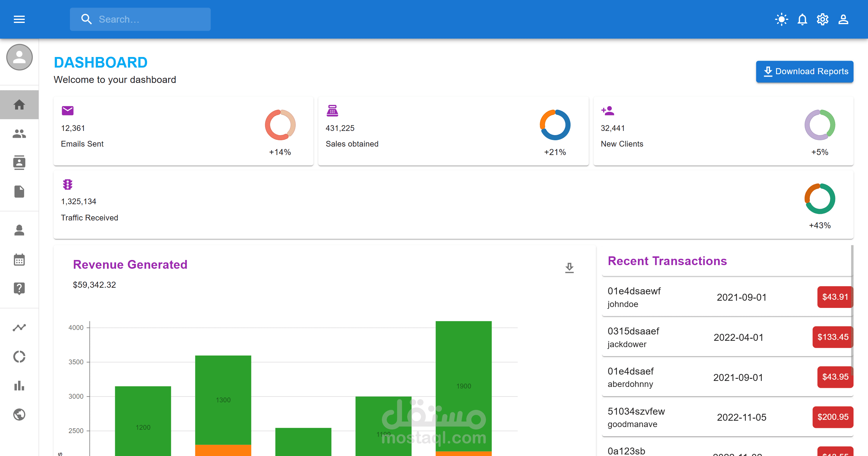Image resolution: width=868 pixels, height=456 pixels.
Task: Click the bar labeled 1300
Action: coord(223,400)
